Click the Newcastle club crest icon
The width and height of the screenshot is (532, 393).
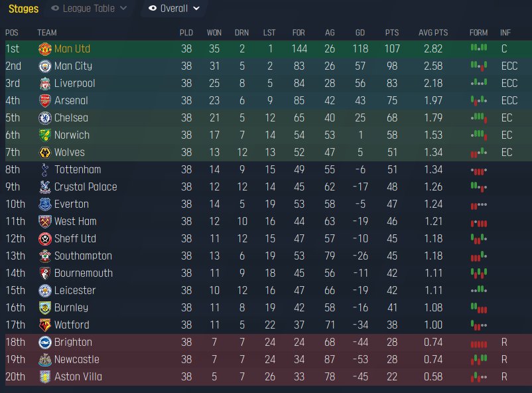point(45,360)
